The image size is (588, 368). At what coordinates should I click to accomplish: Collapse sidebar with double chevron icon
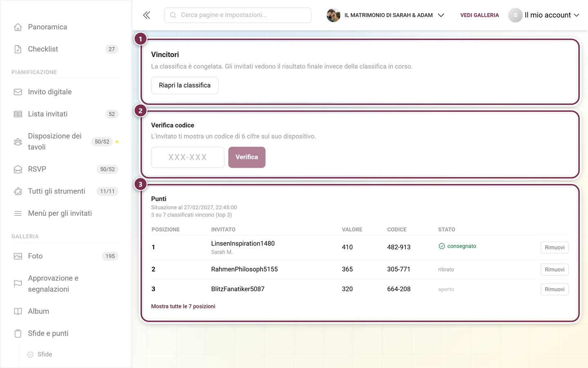(147, 15)
